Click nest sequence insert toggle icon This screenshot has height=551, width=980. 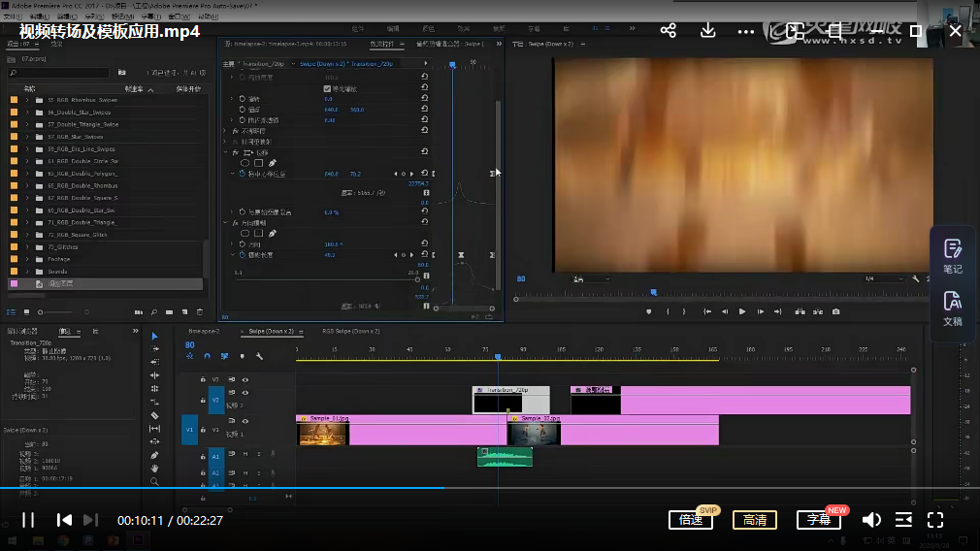189,356
